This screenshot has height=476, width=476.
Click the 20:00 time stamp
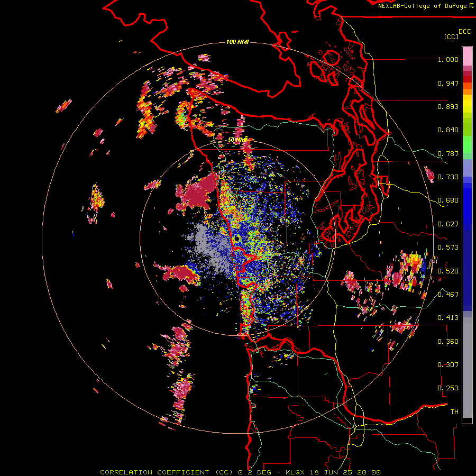(x=369, y=472)
